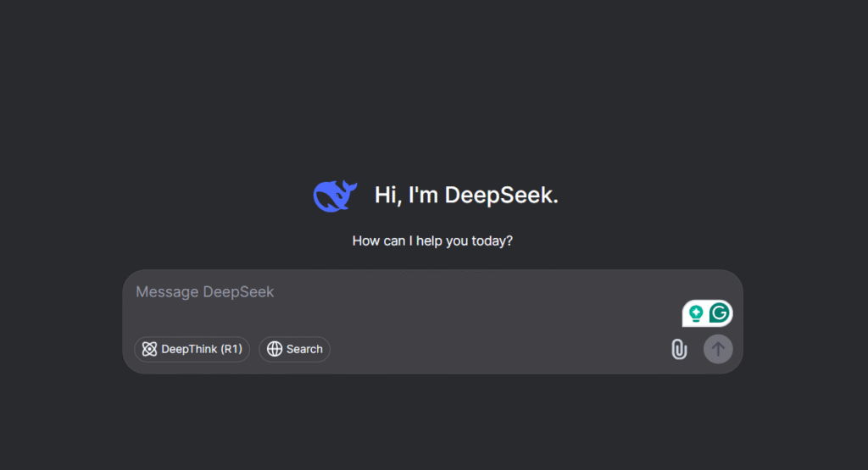Click the "Hi, I'm DeepSeek." heading
868x470 pixels.
coord(466,195)
